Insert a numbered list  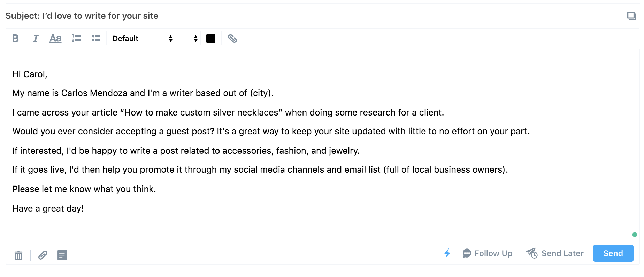(x=76, y=38)
